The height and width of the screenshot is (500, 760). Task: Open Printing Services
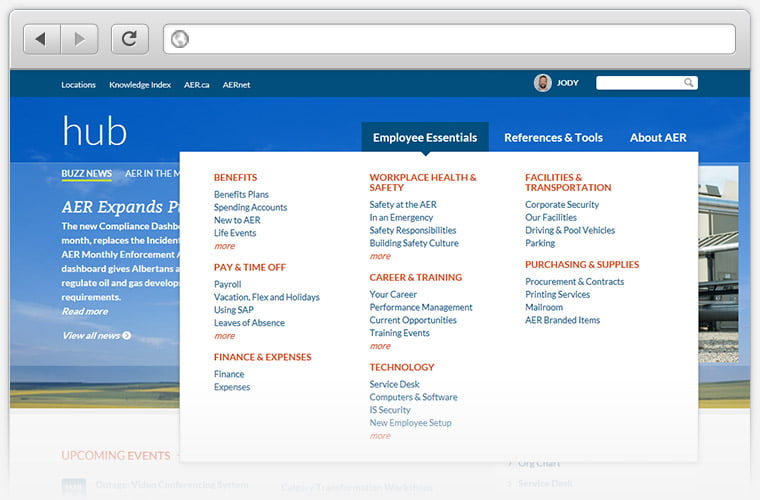tap(558, 295)
